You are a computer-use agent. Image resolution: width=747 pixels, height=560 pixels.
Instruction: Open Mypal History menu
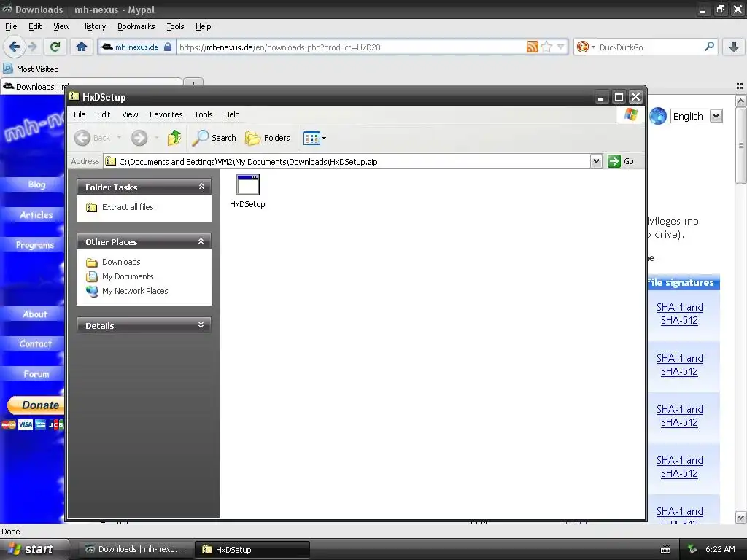point(93,26)
